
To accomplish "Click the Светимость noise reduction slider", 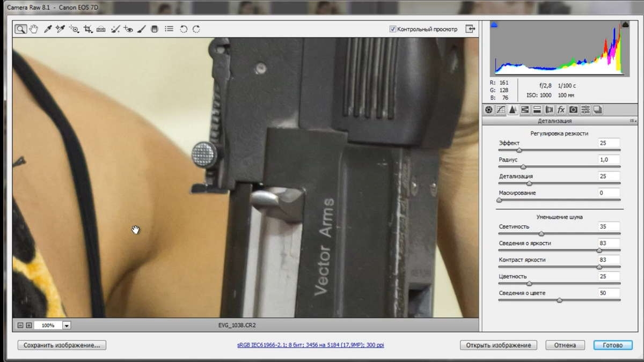I will [559, 234].
